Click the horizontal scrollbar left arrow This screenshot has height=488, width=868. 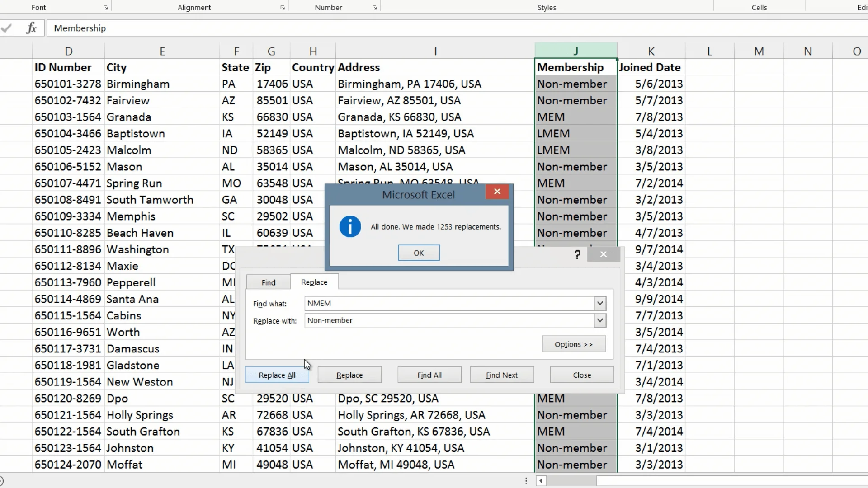click(541, 481)
